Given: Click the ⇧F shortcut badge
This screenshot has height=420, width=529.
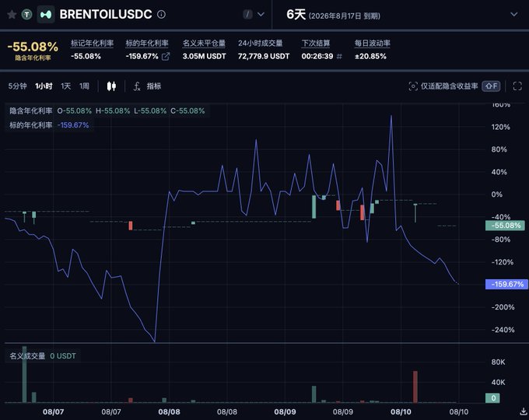Looking at the screenshot, I should pos(491,86).
